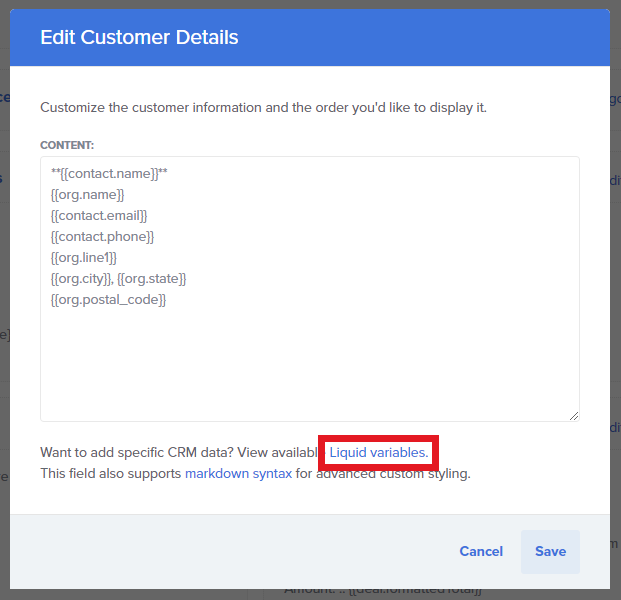Place cursor on the {{contact.email}} line

(99, 215)
